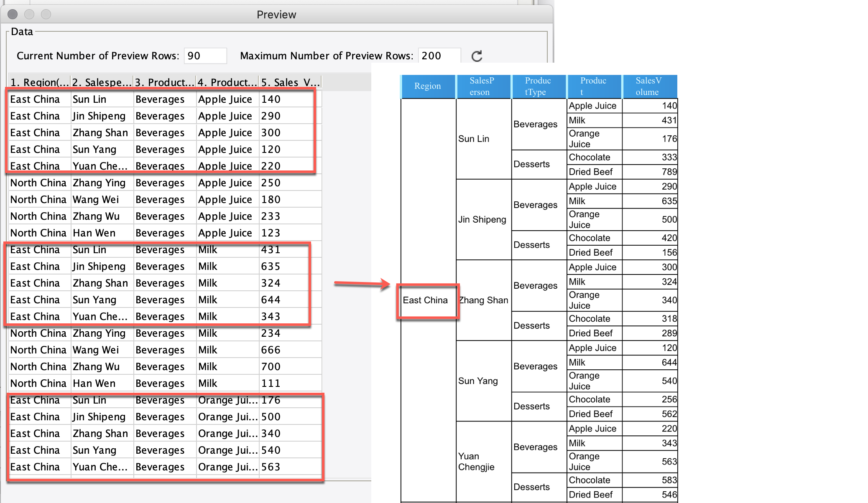Image resolution: width=868 pixels, height=503 pixels.
Task: Click the Maximum Number of Preview Rows field
Action: tap(439, 56)
